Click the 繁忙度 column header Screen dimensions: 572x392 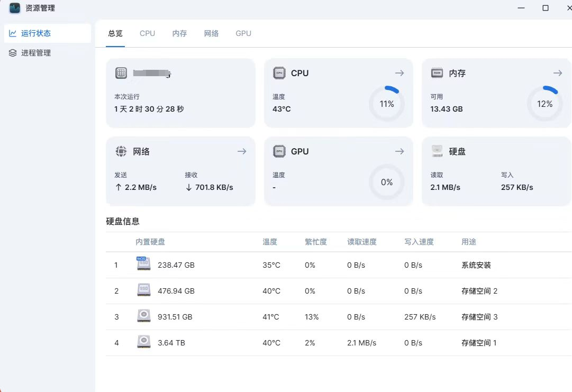[316, 242]
